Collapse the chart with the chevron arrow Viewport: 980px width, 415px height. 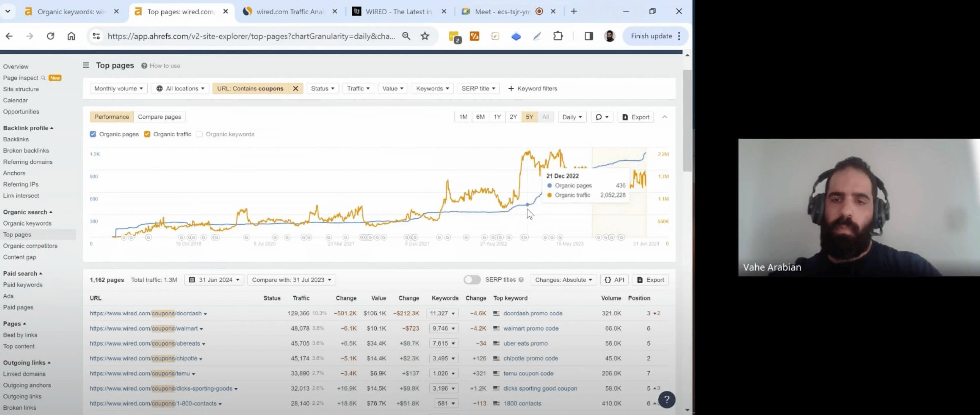point(664,117)
